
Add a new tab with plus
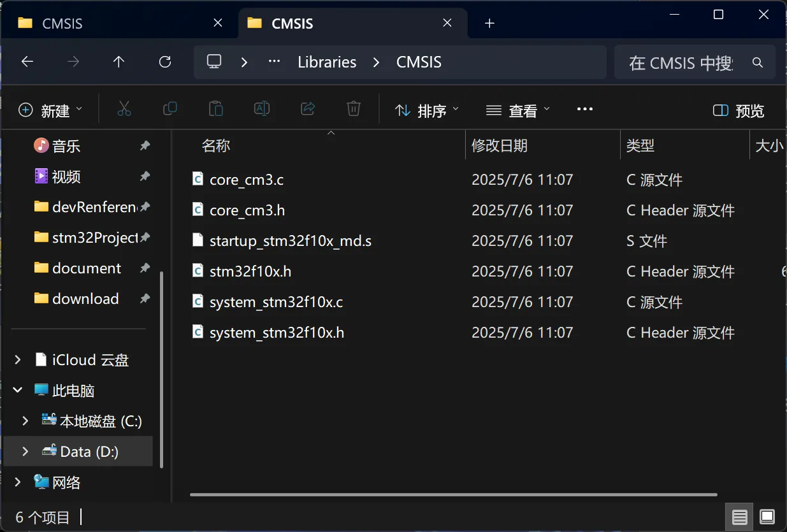(489, 24)
